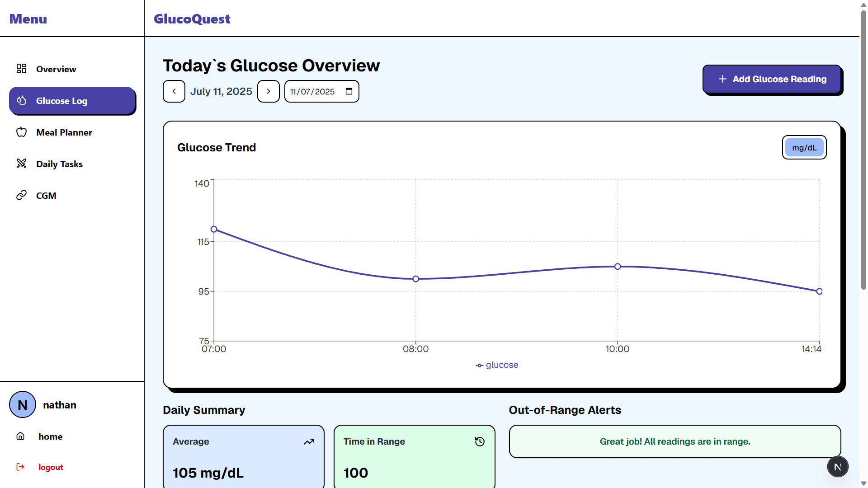868x488 pixels.
Task: Click the floating N avatar badge
Action: [838, 466]
